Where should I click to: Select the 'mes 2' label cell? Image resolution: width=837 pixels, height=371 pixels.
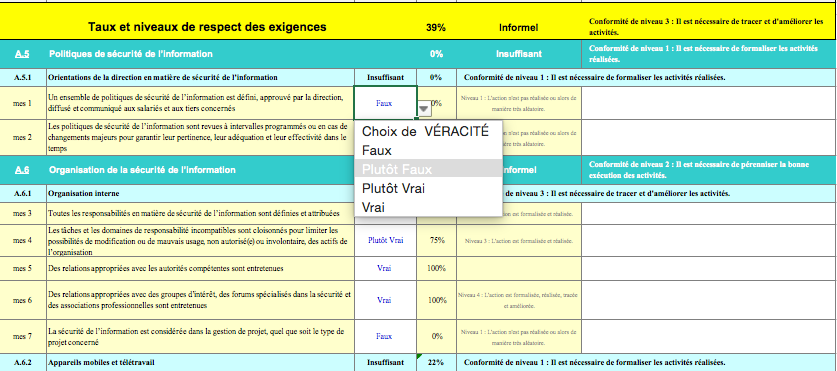22,137
